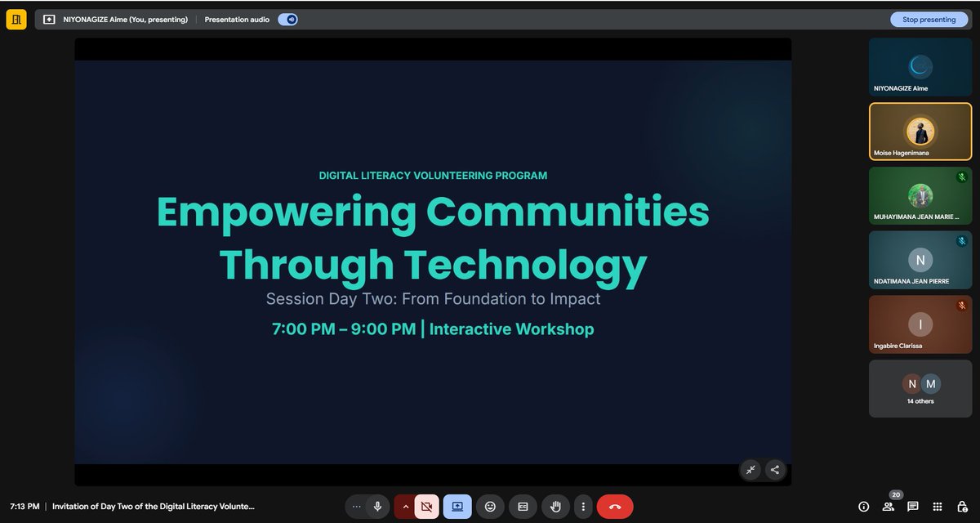The width and height of the screenshot is (980, 523).
Task: Click Stop presenting button
Action: [x=929, y=20]
